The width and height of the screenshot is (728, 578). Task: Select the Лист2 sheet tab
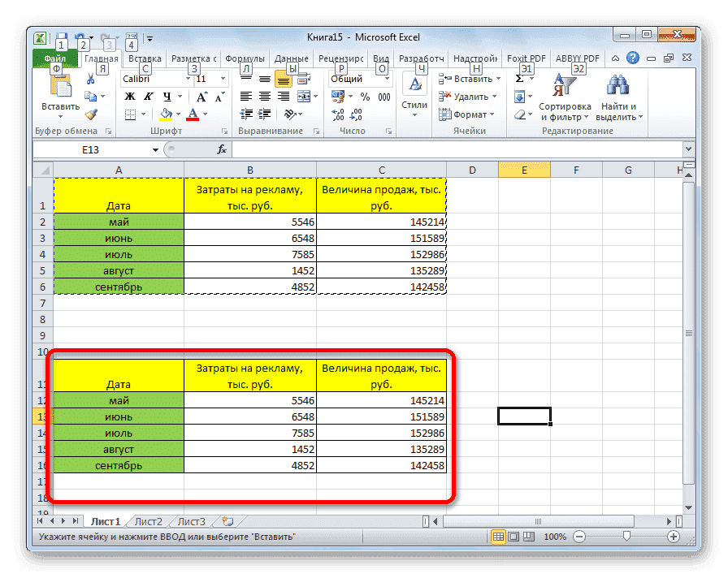tap(147, 522)
